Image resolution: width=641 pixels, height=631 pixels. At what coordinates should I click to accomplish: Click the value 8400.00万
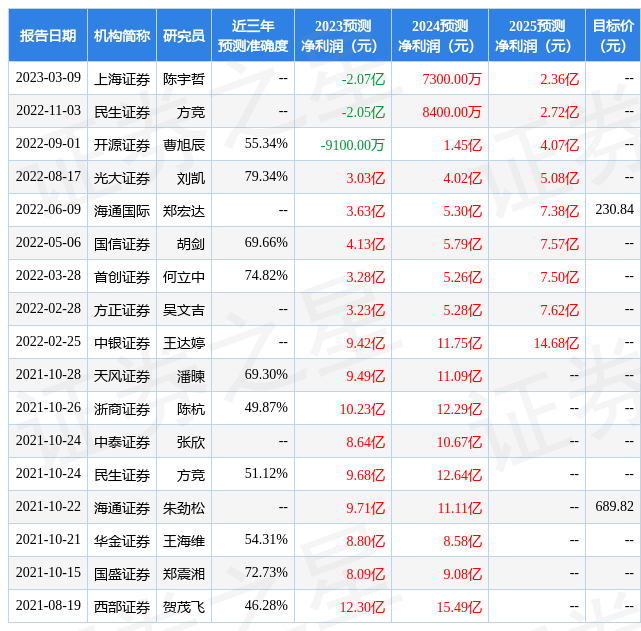coord(452,112)
